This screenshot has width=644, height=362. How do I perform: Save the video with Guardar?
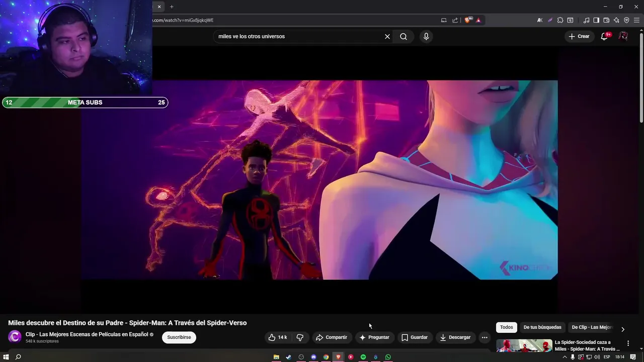coord(415,337)
